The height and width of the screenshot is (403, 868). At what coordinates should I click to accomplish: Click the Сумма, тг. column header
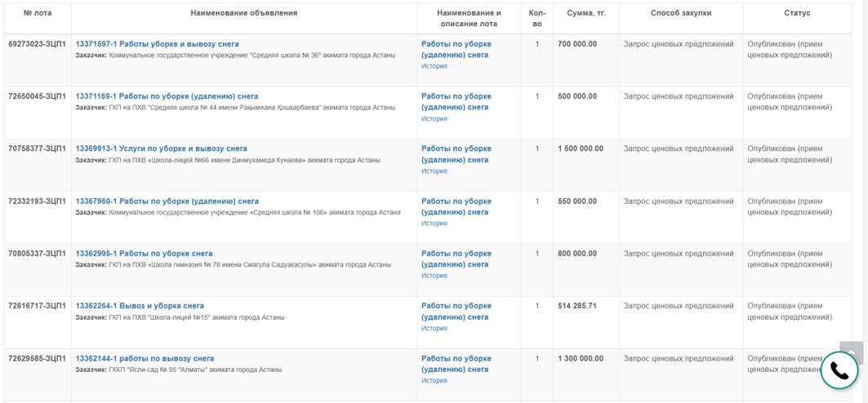[586, 13]
